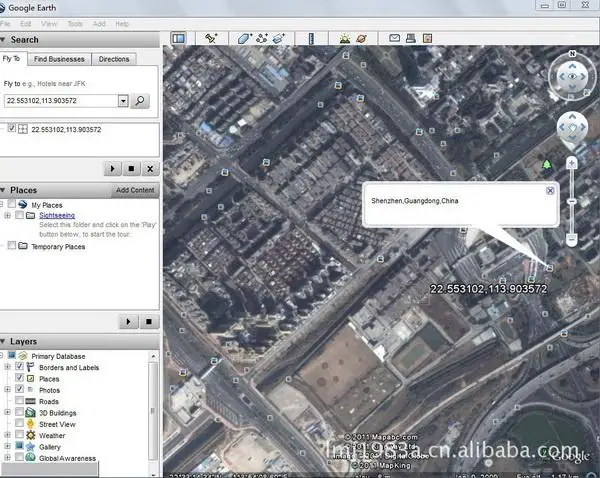Click the email envelope icon
The height and width of the screenshot is (478, 600).
tap(395, 38)
